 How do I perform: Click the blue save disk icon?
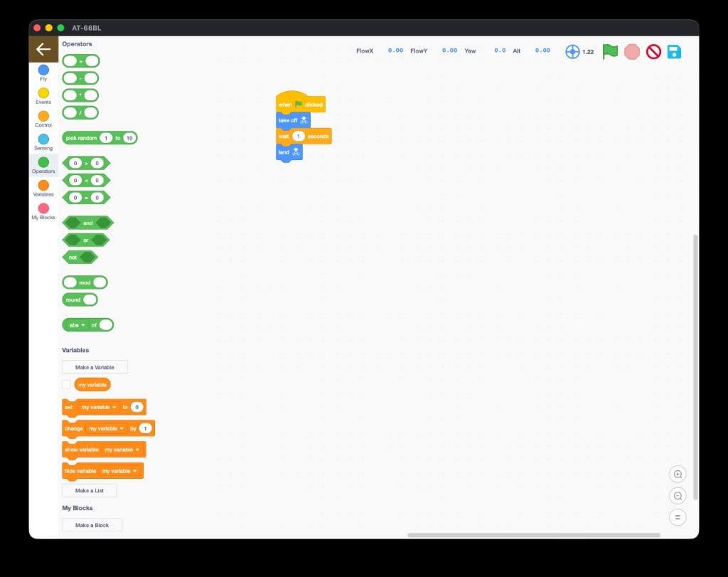coord(674,51)
